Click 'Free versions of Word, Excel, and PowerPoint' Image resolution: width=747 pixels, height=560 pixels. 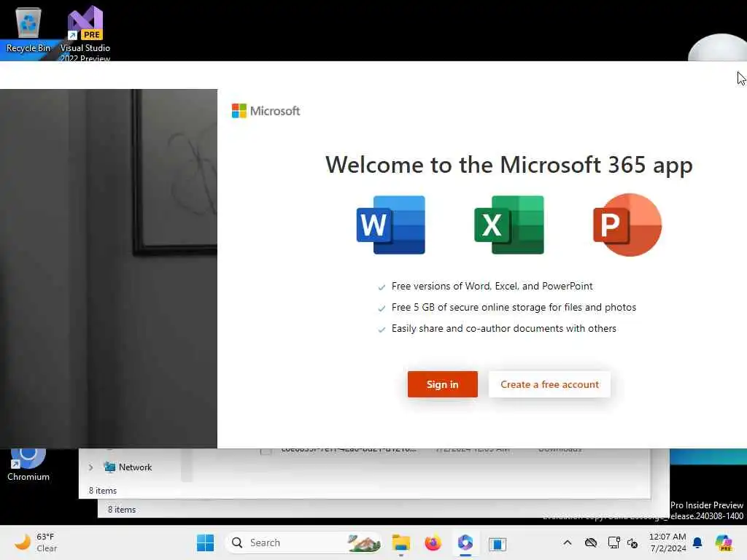click(x=492, y=286)
